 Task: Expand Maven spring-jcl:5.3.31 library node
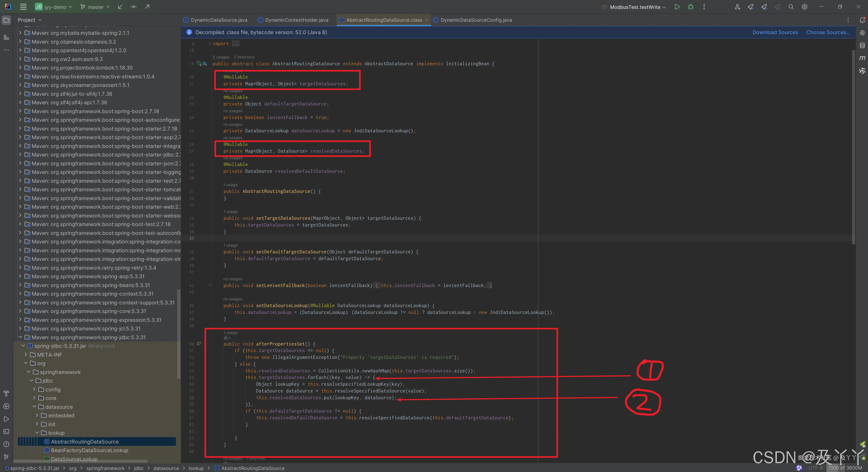coord(20,329)
